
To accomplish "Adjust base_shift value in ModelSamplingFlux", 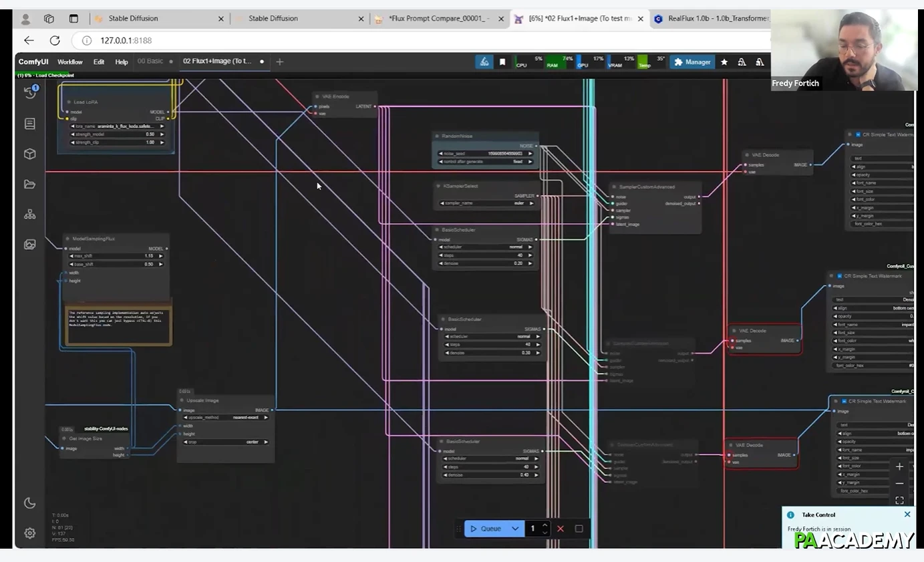I will (x=116, y=264).
